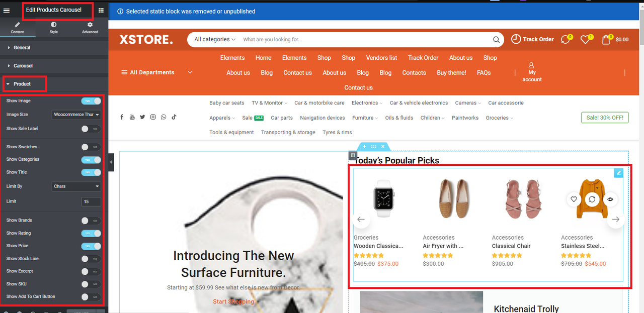Enable Show Sale Label switch
644x313 pixels.
(91, 129)
